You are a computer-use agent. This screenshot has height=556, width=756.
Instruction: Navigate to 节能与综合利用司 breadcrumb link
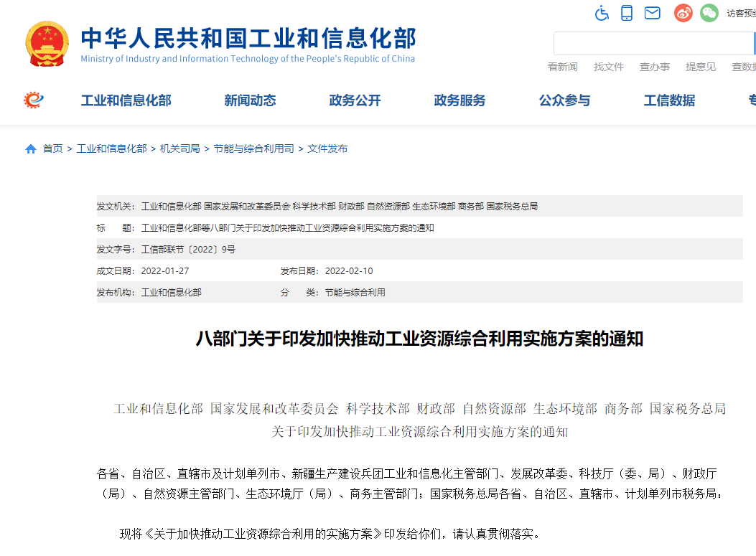pyautogui.click(x=253, y=149)
